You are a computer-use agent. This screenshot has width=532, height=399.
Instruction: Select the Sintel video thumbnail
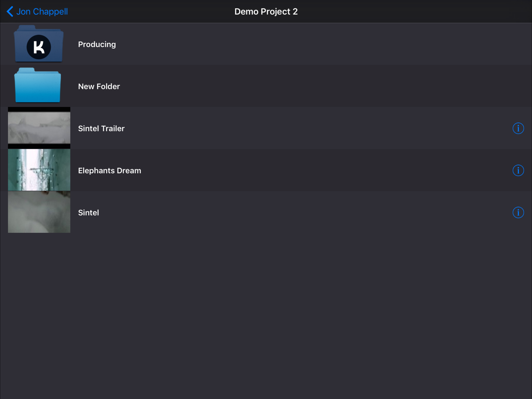(x=39, y=212)
